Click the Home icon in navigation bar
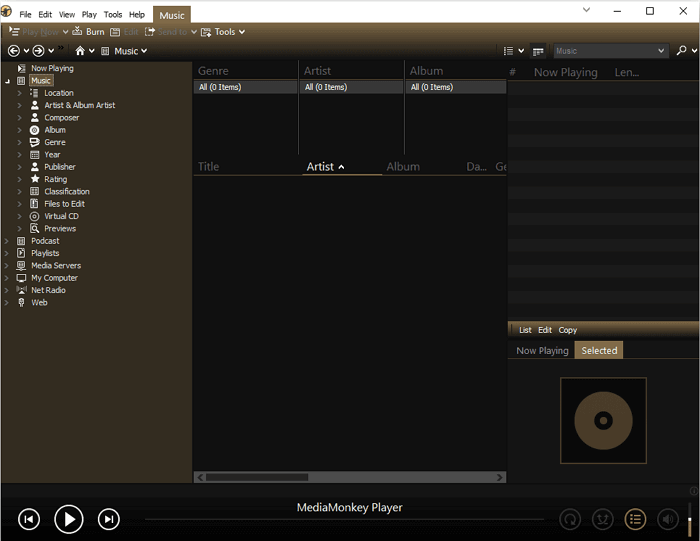 81,51
